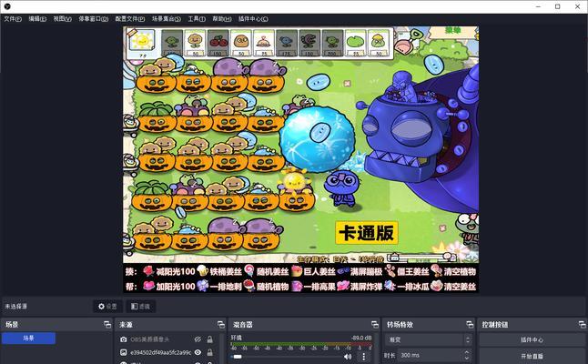Pop out the 混音器 dock panel
Image resolution: width=588 pixels, height=364 pixels.
pos(375,324)
